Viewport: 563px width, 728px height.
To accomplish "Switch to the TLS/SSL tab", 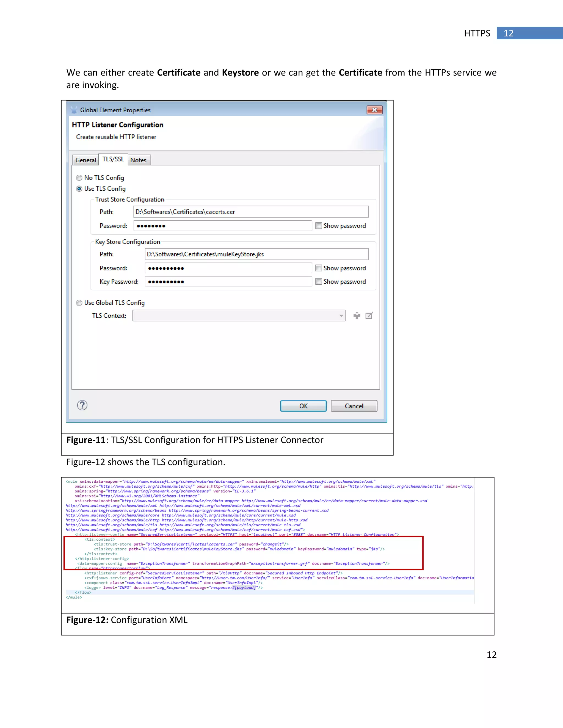I will point(113,159).
